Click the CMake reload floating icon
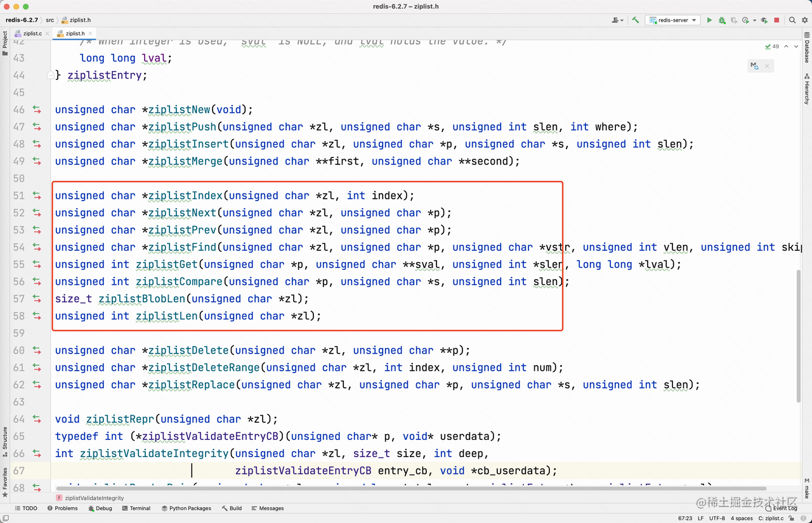This screenshot has width=812, height=523. click(754, 65)
